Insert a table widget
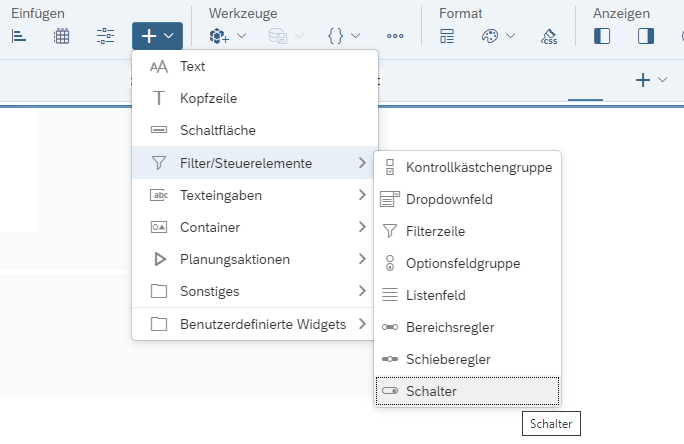 pos(62,36)
